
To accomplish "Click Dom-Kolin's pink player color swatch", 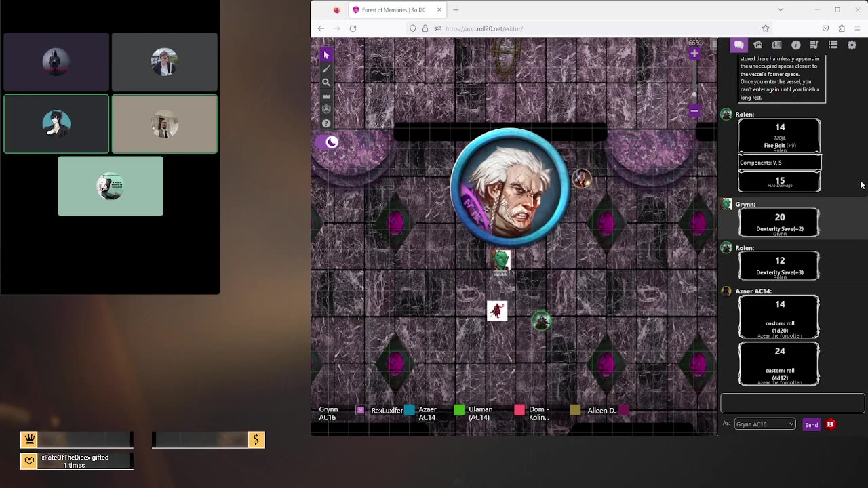I will [x=519, y=410].
